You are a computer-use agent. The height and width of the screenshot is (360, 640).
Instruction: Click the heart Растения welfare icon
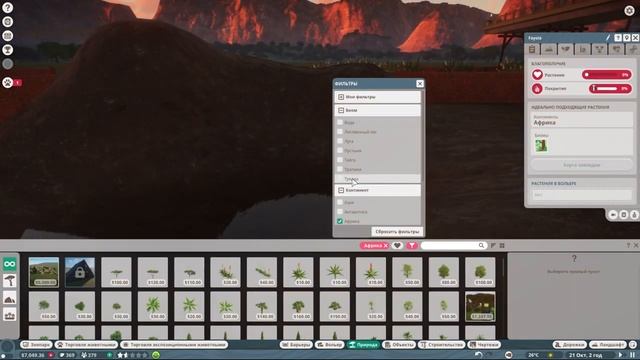pos(537,75)
